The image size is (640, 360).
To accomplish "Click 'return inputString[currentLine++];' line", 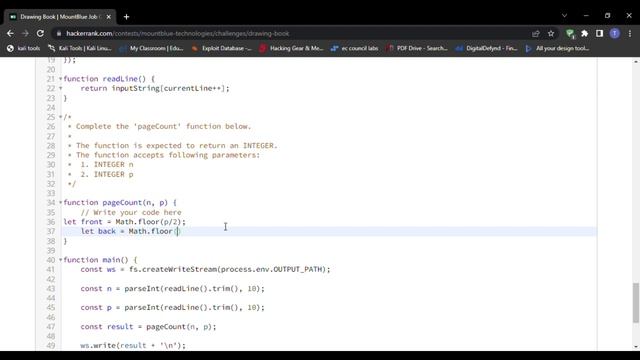I will 155,88.
